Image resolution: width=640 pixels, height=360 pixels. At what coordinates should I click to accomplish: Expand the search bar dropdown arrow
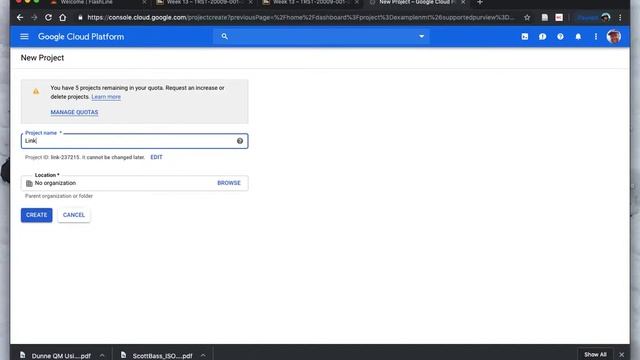[421, 36]
